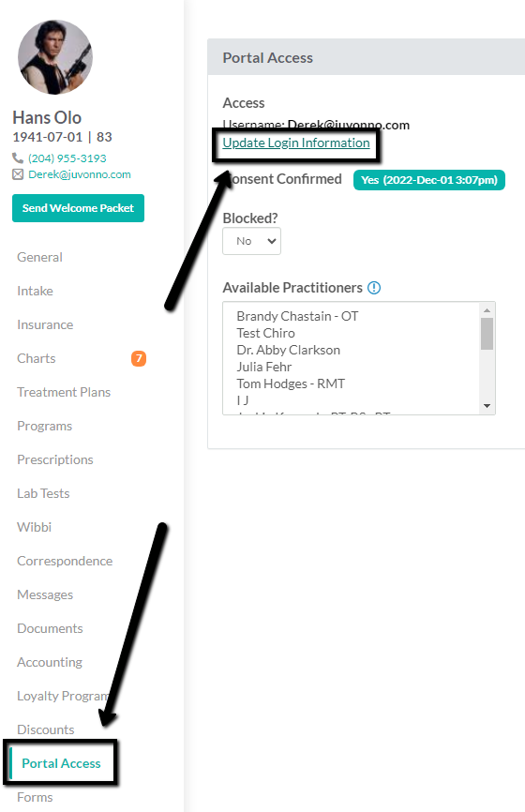Click the Update Login Information link
Viewport: 525px width, 812px height.
pos(296,143)
